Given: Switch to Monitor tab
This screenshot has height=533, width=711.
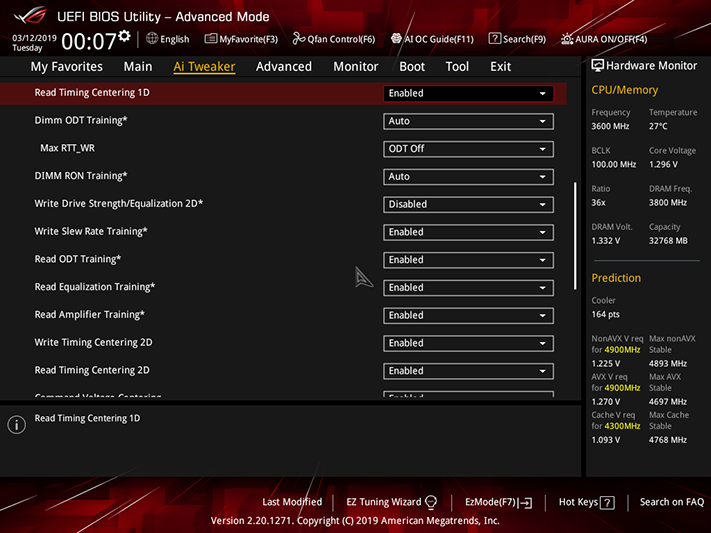Looking at the screenshot, I should click(x=356, y=67).
